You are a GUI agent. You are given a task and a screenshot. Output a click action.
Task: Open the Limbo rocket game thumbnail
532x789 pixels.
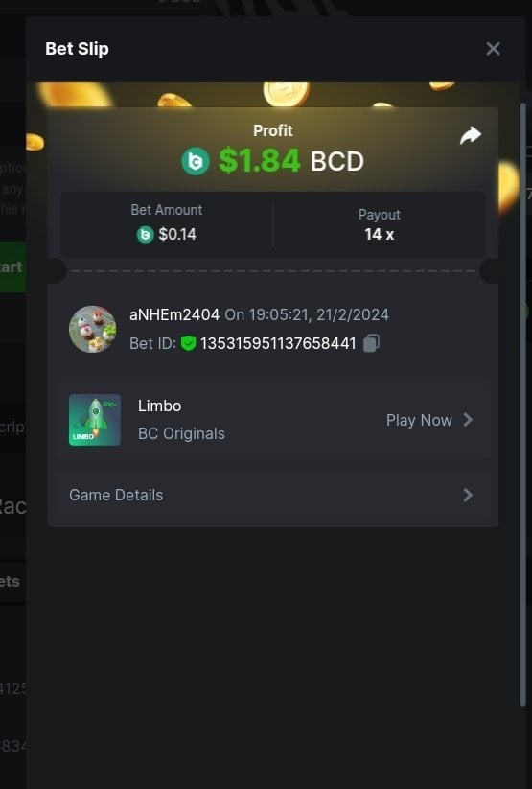(95, 420)
